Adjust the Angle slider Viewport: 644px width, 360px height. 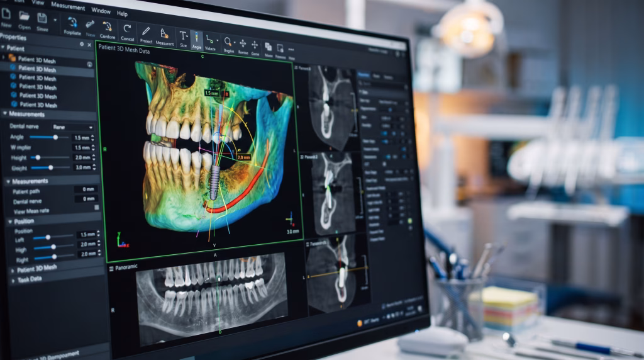49,137
